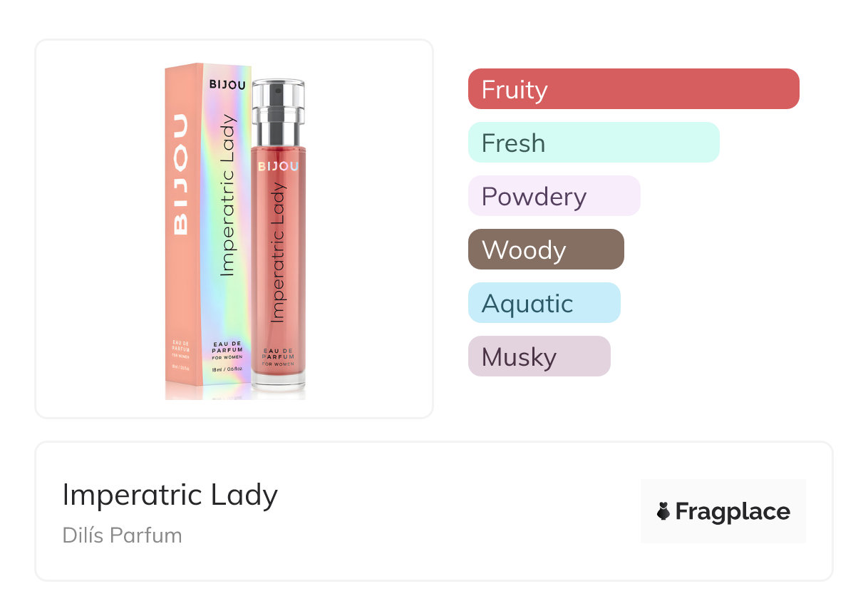This screenshot has width=868, height=616.
Task: Select the red Fruity accord bar
Action: click(633, 89)
